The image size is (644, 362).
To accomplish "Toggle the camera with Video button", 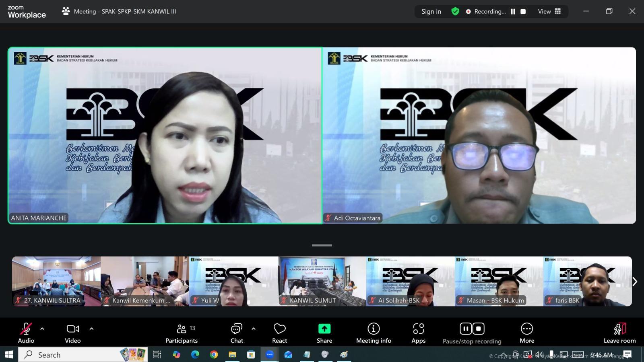I will click(x=73, y=333).
